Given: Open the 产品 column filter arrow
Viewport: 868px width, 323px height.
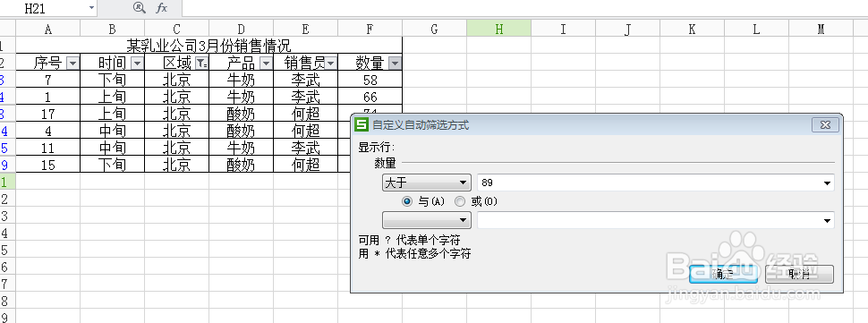Looking at the screenshot, I should click(266, 64).
